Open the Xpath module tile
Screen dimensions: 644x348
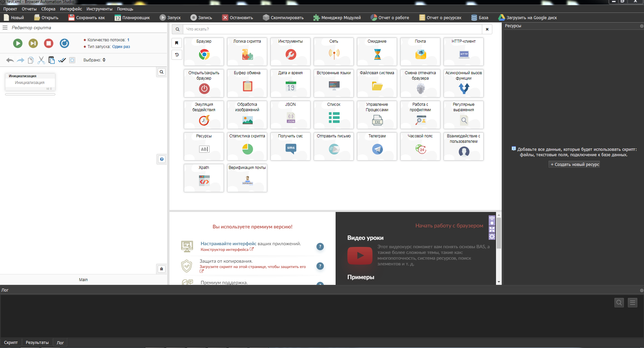204,178
